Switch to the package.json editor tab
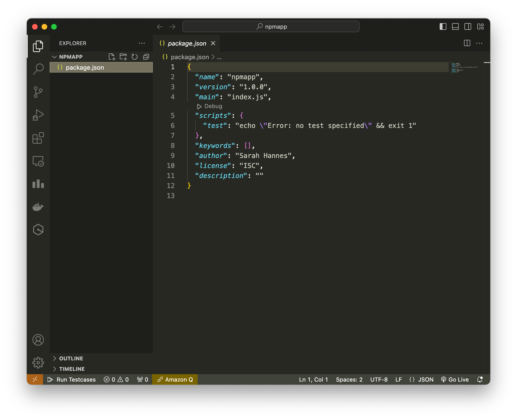This screenshot has width=517, height=420. point(187,43)
